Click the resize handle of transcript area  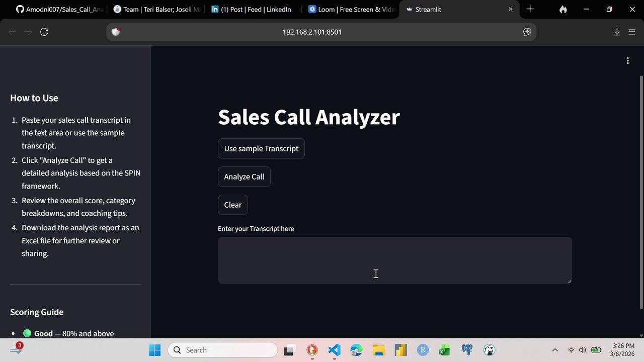570,281
